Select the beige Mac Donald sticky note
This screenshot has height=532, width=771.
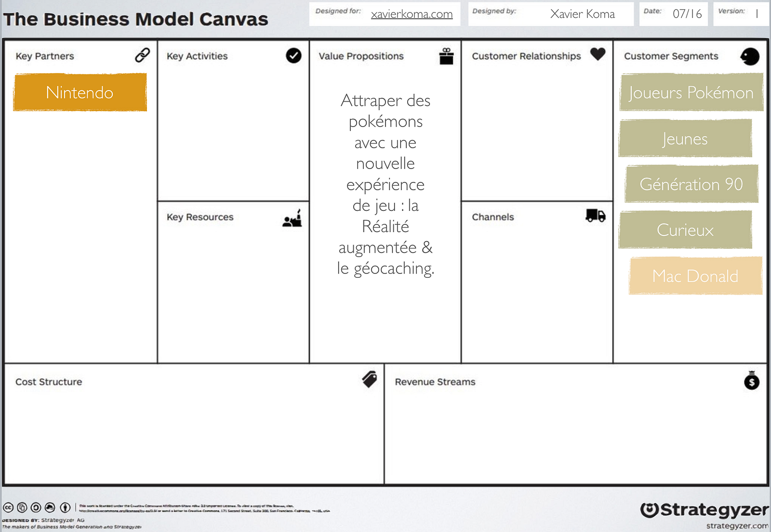click(695, 276)
